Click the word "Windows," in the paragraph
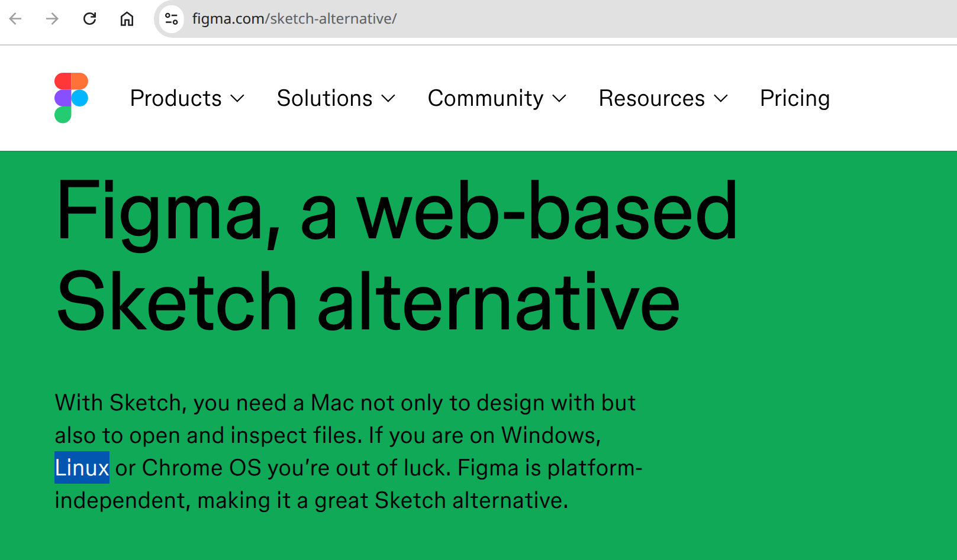This screenshot has width=957, height=560. tap(551, 435)
